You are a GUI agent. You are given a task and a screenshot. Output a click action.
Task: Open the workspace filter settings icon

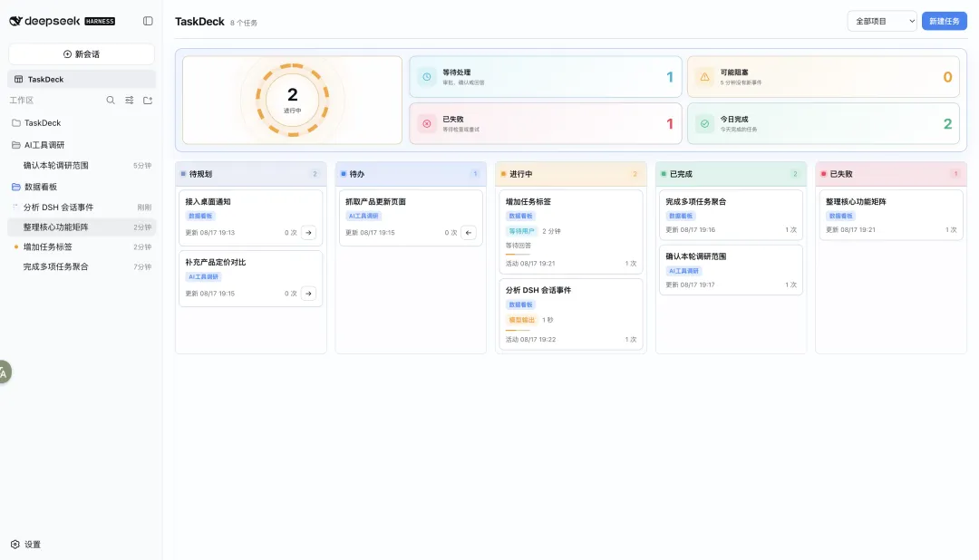pyautogui.click(x=130, y=100)
